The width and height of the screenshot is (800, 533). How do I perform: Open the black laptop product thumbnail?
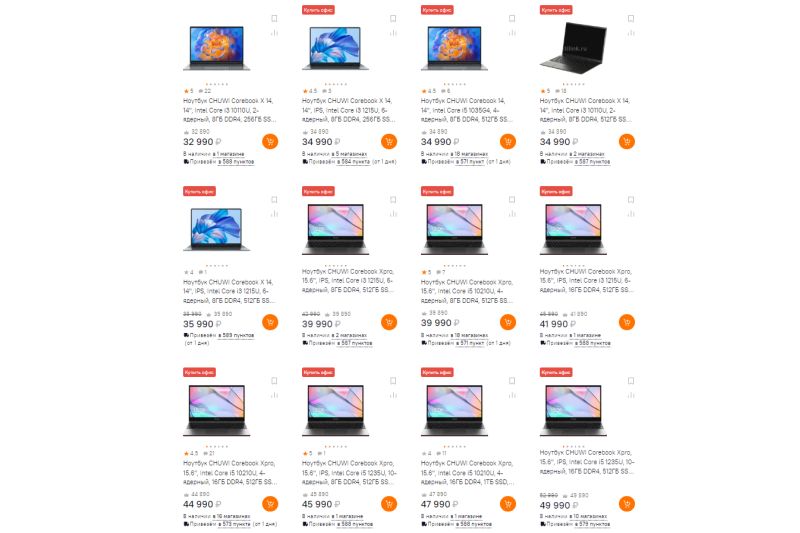pos(573,47)
